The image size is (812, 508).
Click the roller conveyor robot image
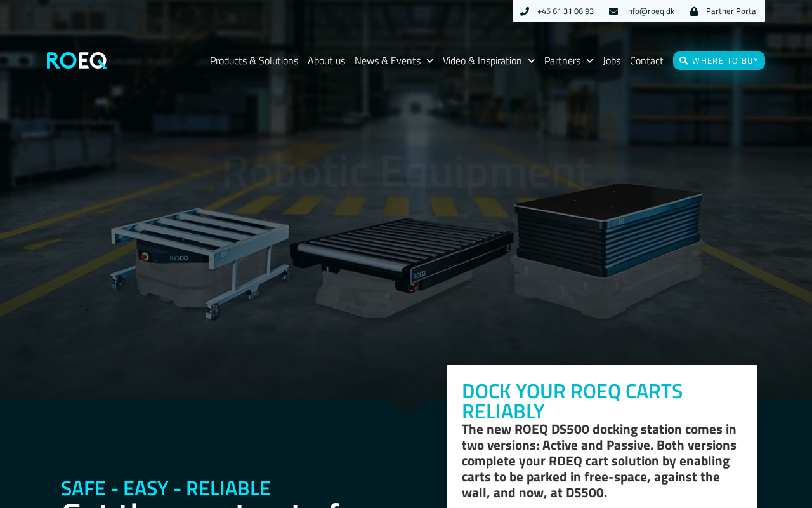pos(402,267)
